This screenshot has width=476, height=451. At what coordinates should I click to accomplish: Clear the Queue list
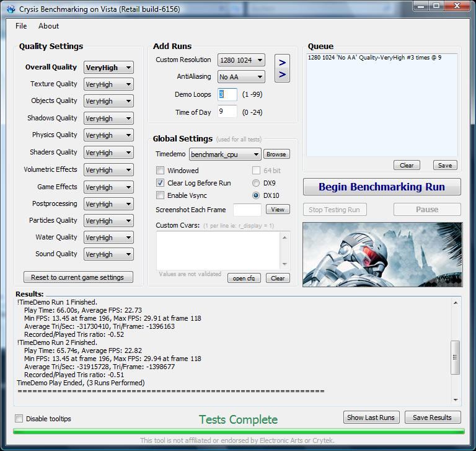pos(407,166)
